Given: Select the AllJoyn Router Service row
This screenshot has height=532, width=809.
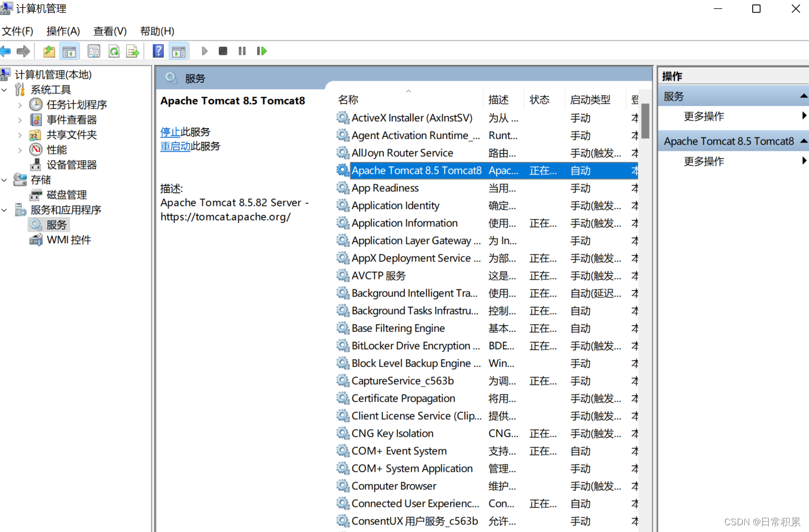Looking at the screenshot, I should (487, 153).
